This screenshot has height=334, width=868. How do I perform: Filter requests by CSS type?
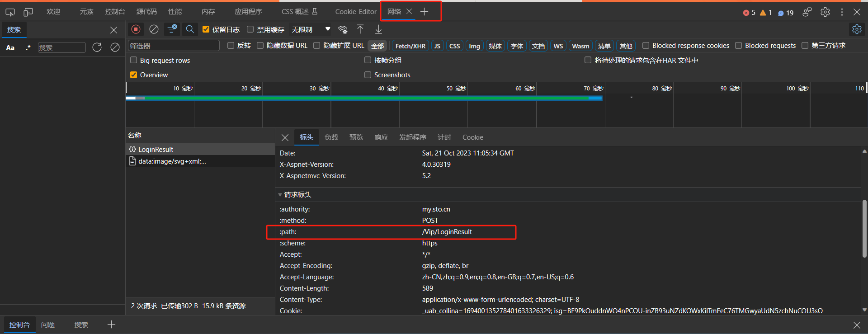click(455, 46)
